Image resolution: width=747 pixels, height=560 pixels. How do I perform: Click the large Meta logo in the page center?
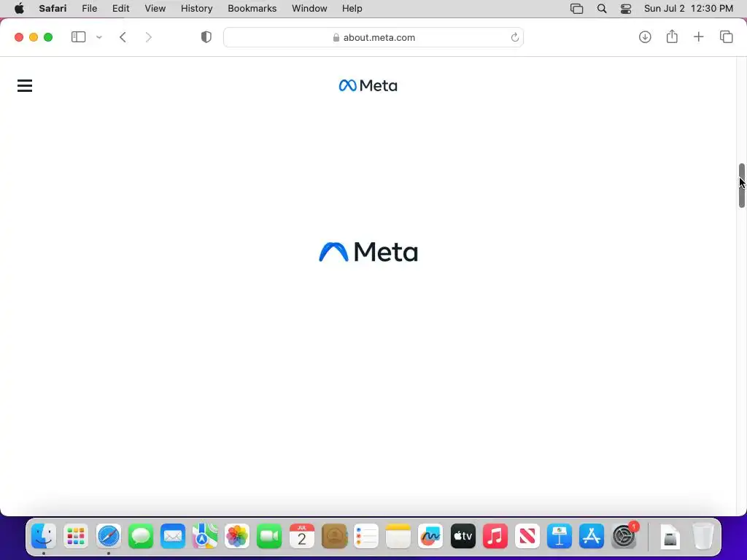[368, 252]
